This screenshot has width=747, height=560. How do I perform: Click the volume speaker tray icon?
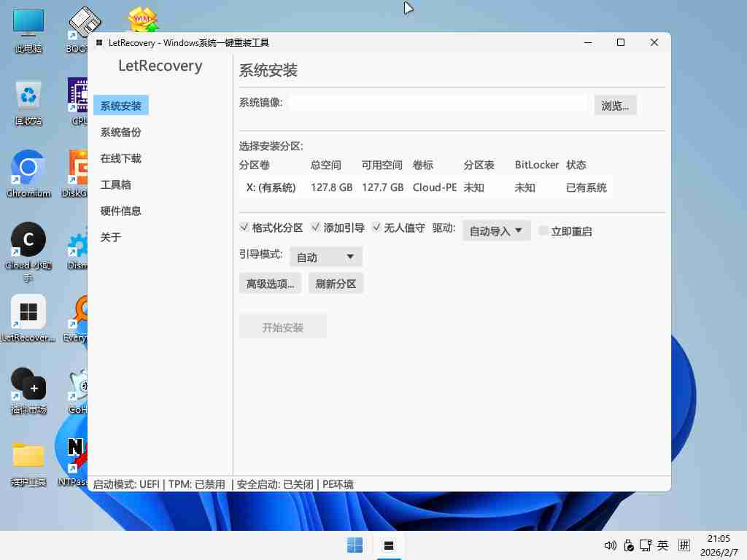pos(611,545)
